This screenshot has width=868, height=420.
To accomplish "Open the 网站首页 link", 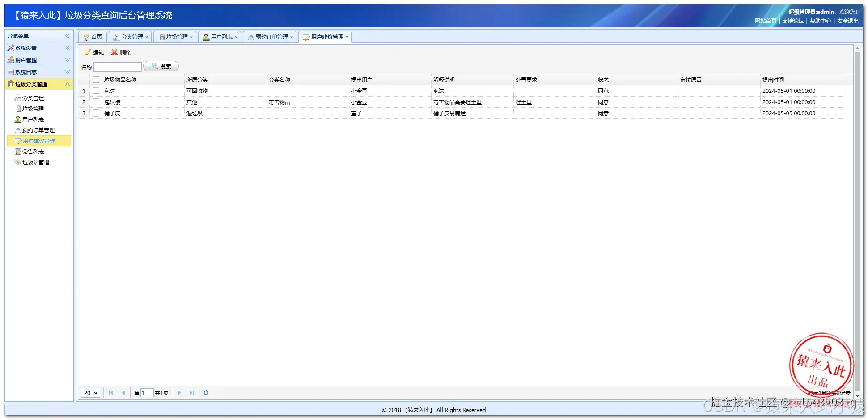I will (766, 21).
